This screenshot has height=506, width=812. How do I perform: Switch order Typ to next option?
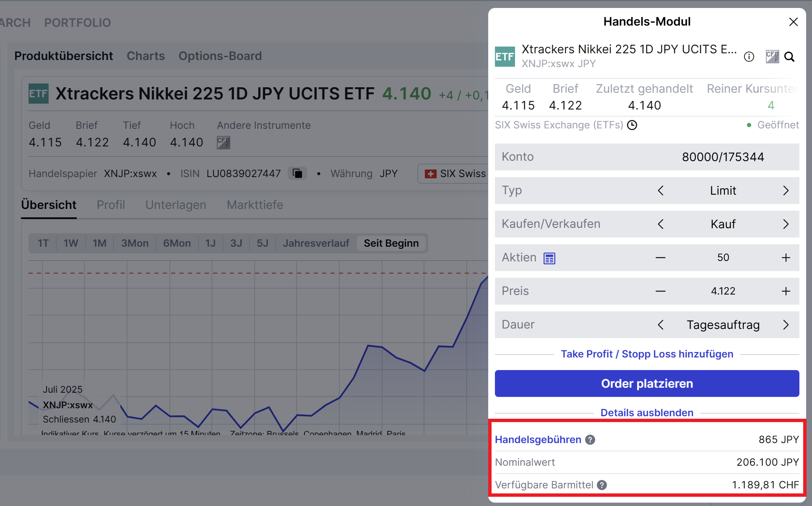click(x=786, y=190)
